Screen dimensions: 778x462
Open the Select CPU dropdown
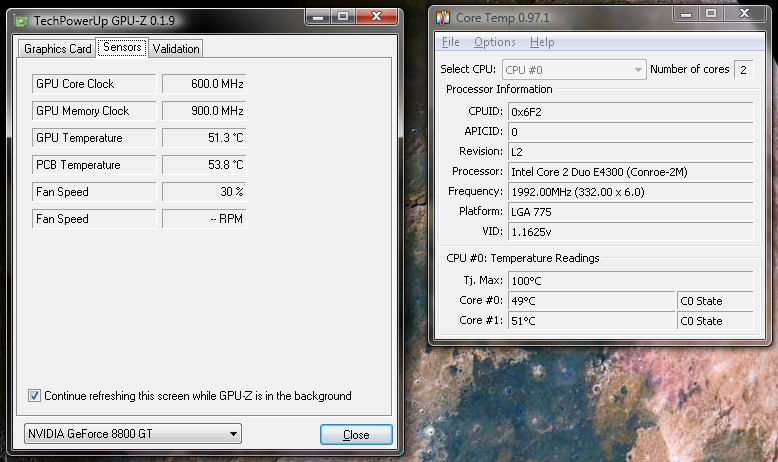point(574,70)
